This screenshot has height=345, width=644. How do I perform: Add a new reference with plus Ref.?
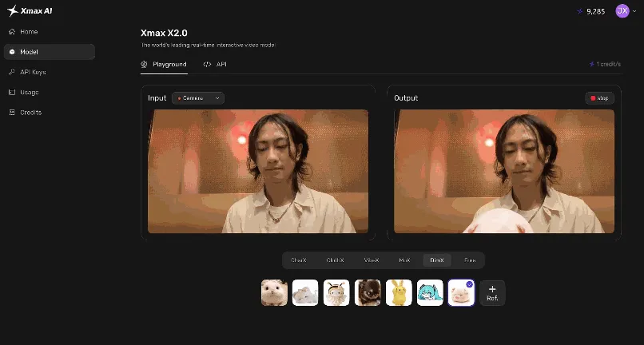coord(492,293)
